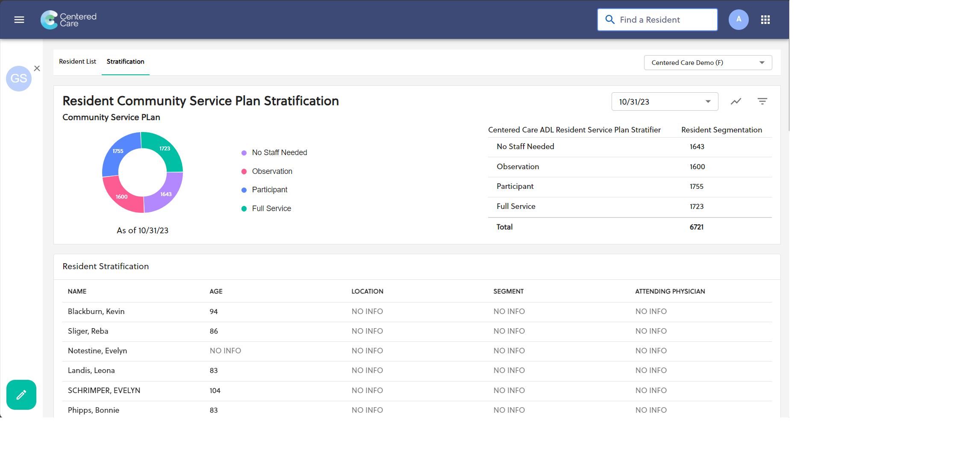Open resident Blackburn, Kevin

(x=96, y=311)
